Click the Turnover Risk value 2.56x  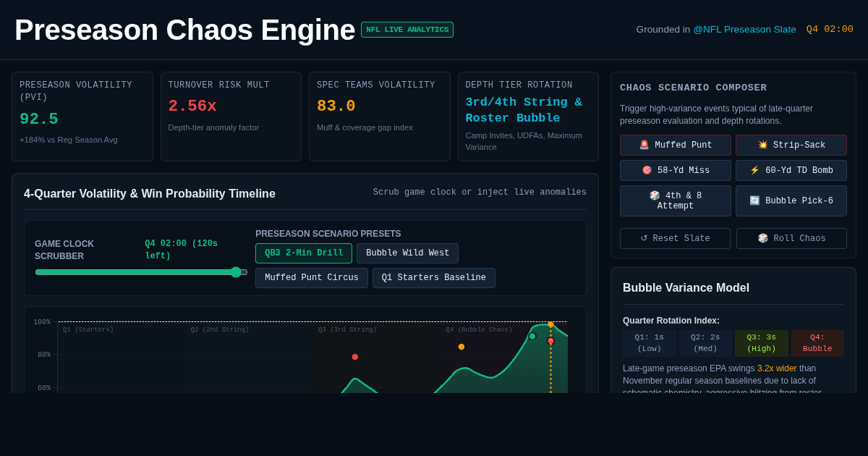192,106
